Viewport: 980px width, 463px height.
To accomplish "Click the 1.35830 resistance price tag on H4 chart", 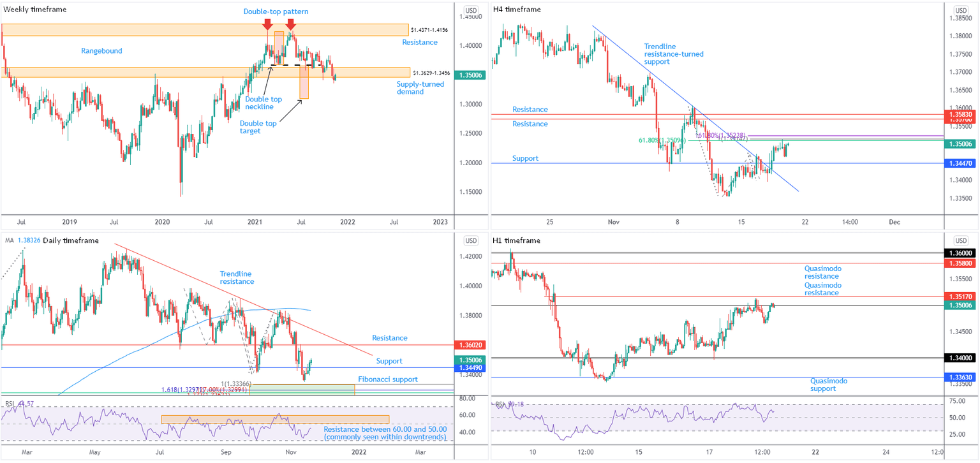I will (960, 114).
